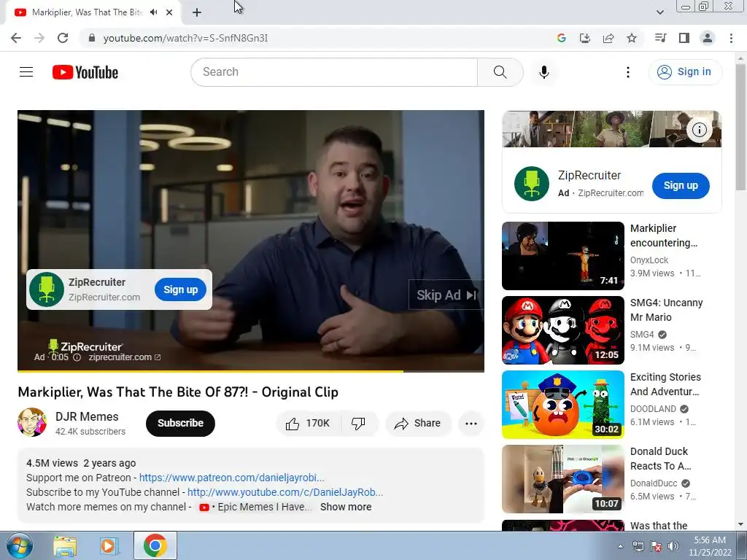Reload the current page
This screenshot has height=560, width=747.
coord(63,38)
